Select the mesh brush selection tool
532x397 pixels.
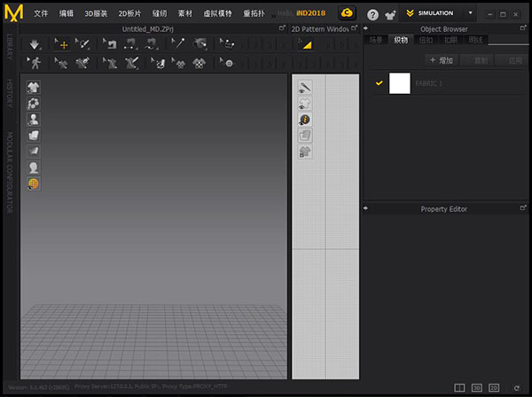82,44
